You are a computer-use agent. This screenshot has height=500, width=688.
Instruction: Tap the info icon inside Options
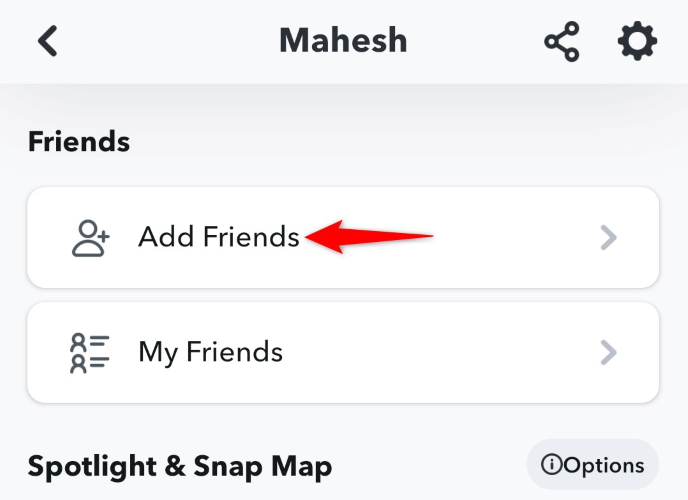click(x=550, y=465)
